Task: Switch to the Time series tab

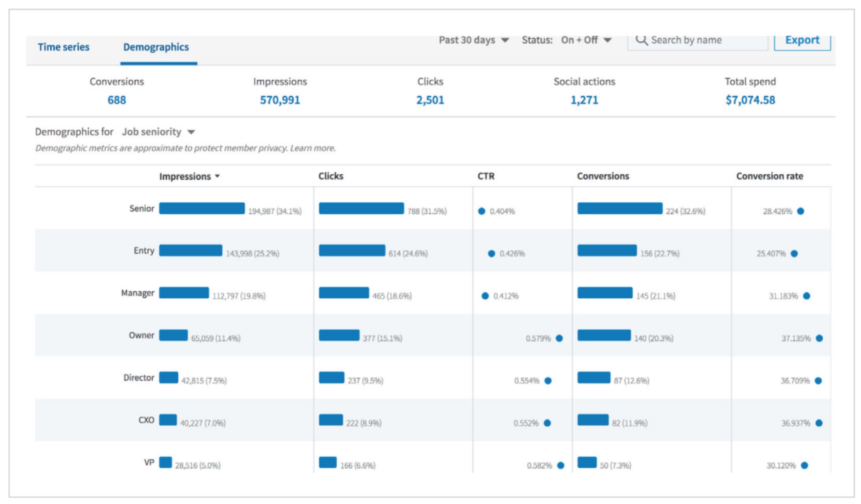Action: pyautogui.click(x=63, y=47)
